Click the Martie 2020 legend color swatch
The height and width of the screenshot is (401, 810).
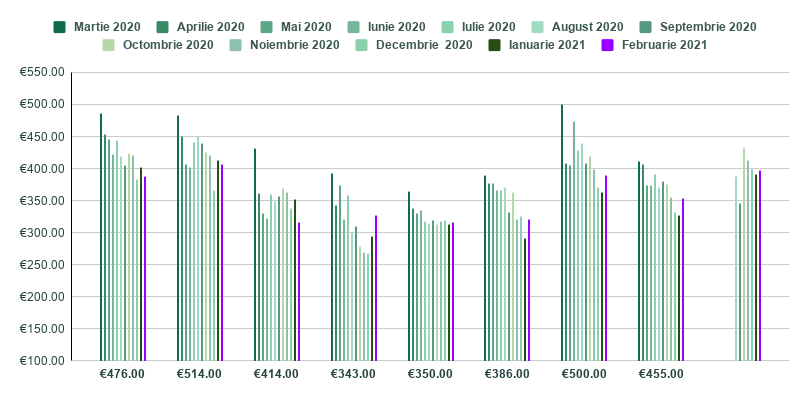(x=60, y=27)
